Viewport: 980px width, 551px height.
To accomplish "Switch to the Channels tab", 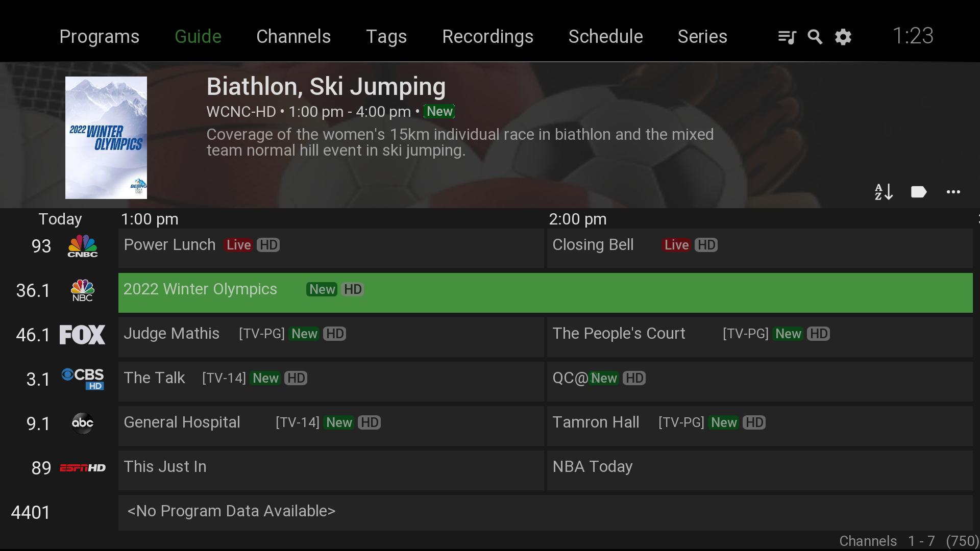I will tap(293, 37).
